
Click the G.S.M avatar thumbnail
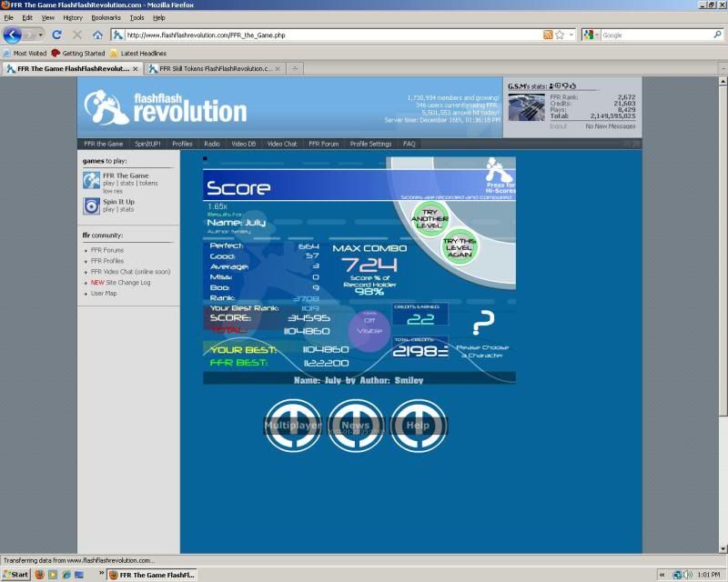point(527,107)
